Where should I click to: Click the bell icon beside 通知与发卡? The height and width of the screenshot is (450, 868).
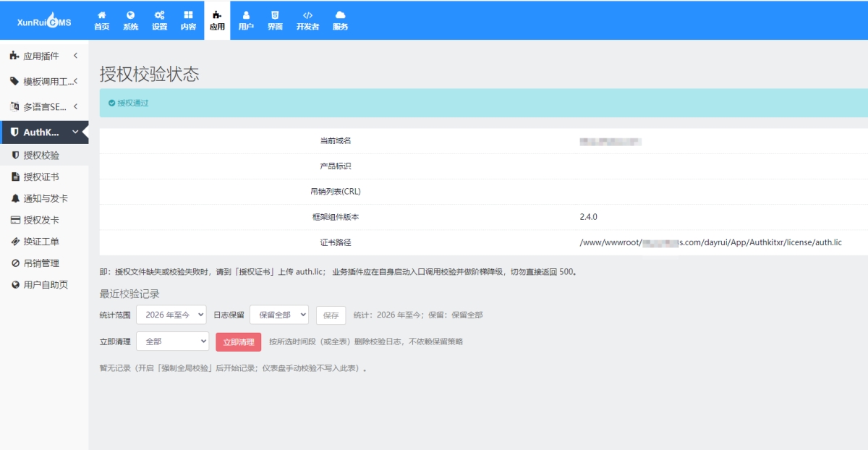coord(16,198)
